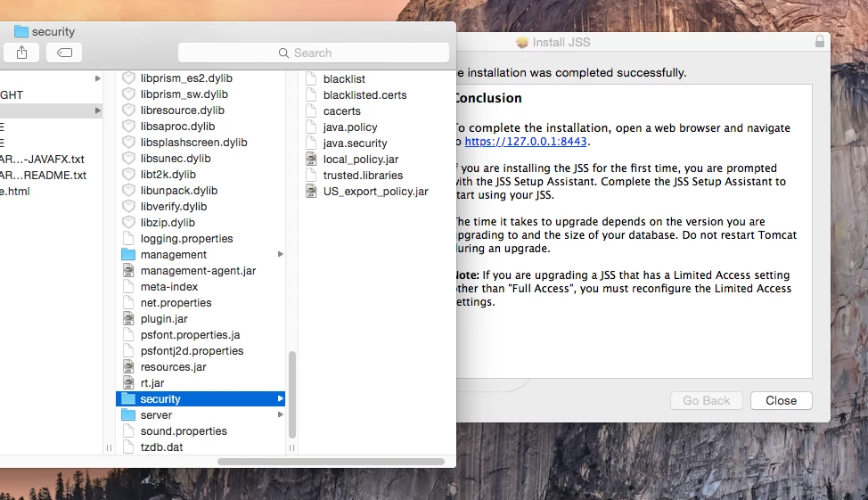Select libprism_es2.dylib file icon
Screen dimensions: 868x500
tap(128, 78)
